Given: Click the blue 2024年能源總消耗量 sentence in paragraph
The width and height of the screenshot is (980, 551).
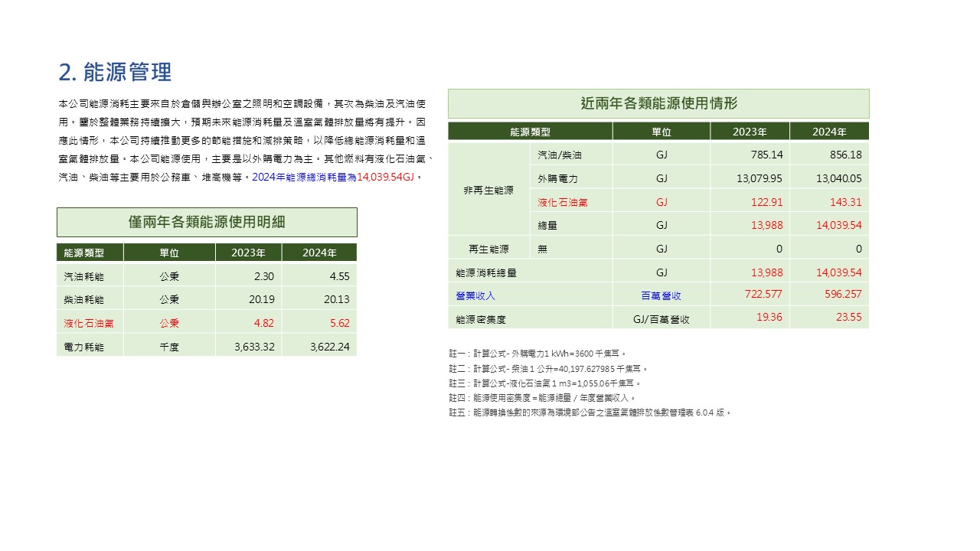Looking at the screenshot, I should tap(335, 177).
